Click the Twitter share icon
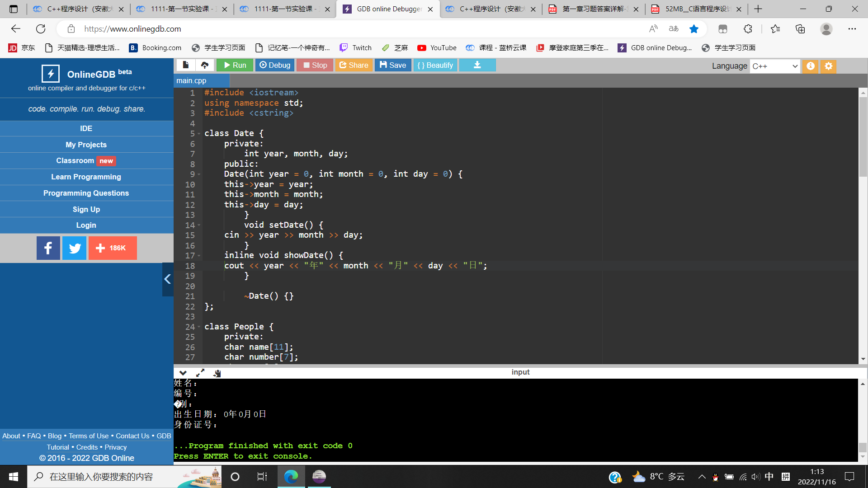The width and height of the screenshot is (868, 488). pyautogui.click(x=75, y=248)
